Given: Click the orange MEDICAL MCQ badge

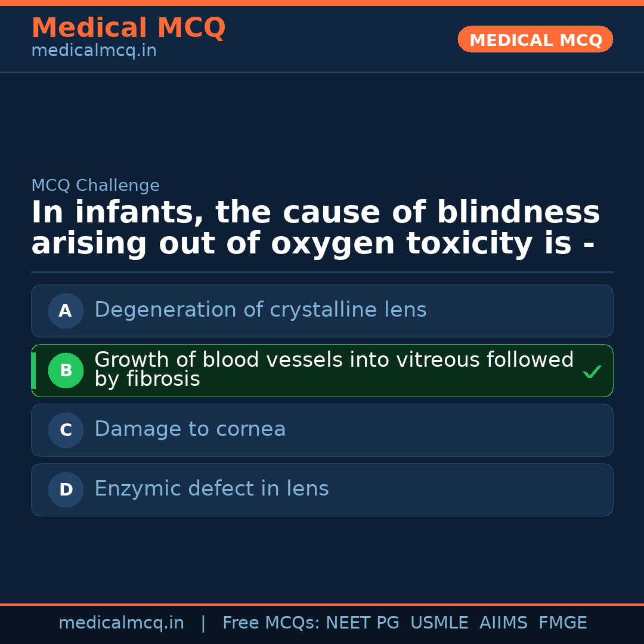Looking at the screenshot, I should [x=535, y=40].
